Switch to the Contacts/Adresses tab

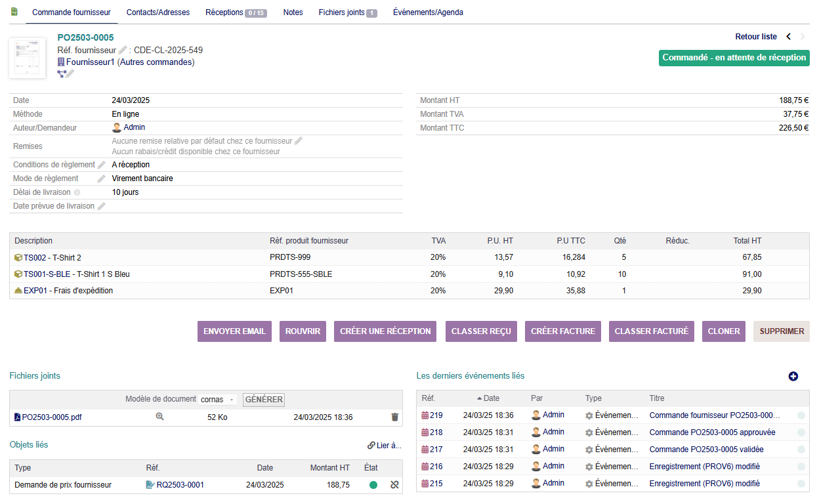tap(157, 12)
